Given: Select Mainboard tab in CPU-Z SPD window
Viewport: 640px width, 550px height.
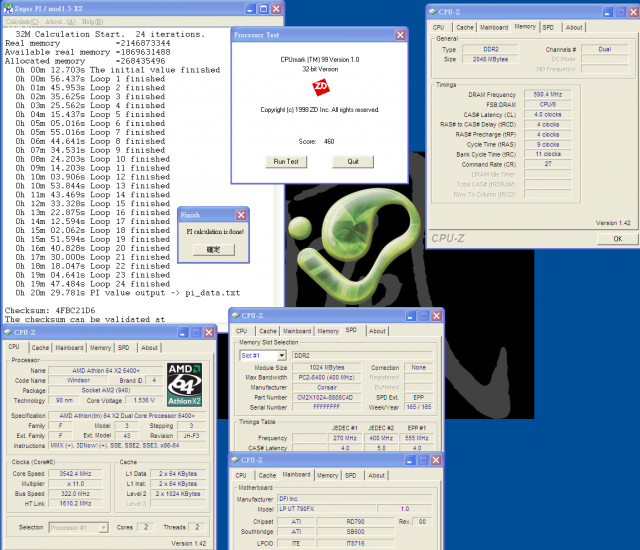Looking at the screenshot, I should tap(297, 331).
